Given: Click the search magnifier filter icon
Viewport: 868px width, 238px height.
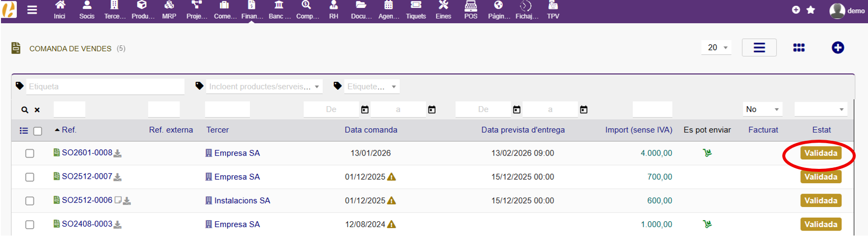Looking at the screenshot, I should point(25,110).
